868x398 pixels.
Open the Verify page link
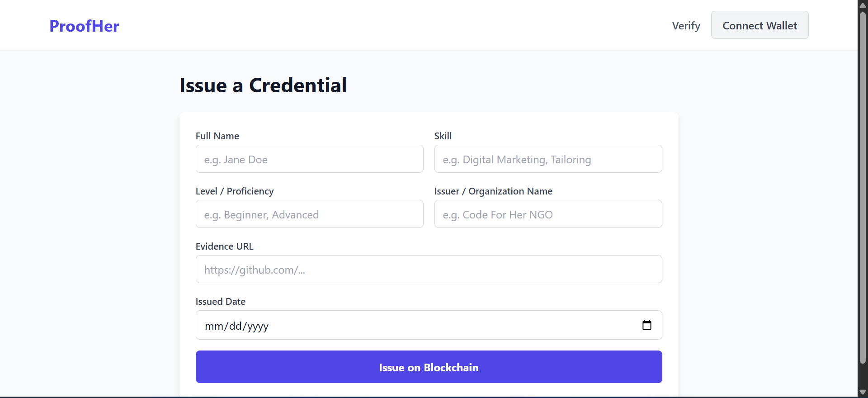point(686,26)
